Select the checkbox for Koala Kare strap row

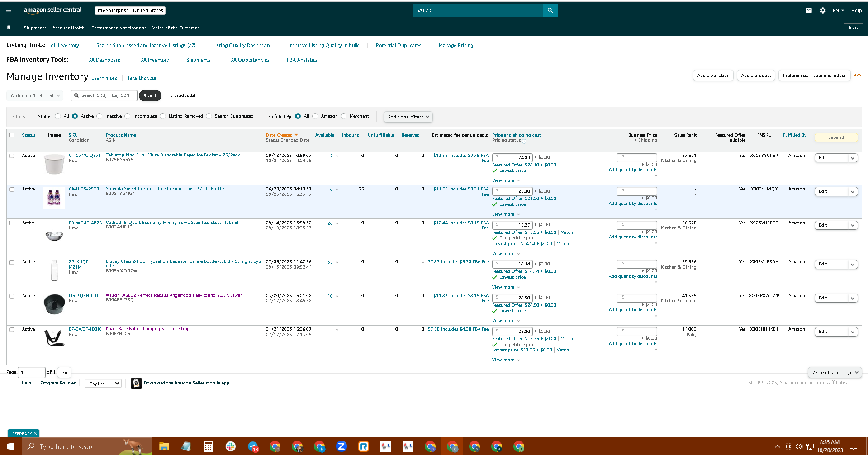point(12,329)
